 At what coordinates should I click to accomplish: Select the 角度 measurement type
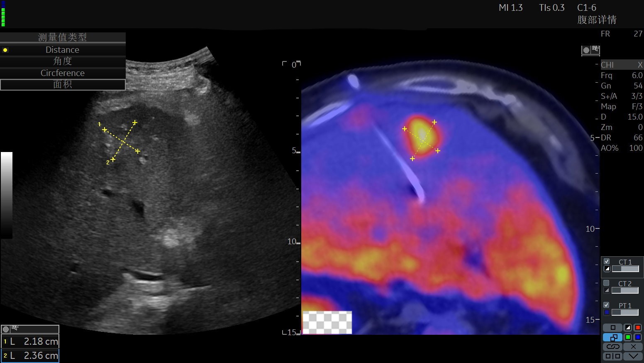(63, 61)
